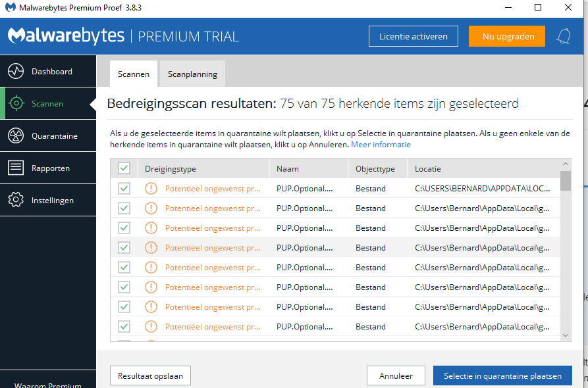Cancel with the Annuleer button

click(396, 376)
